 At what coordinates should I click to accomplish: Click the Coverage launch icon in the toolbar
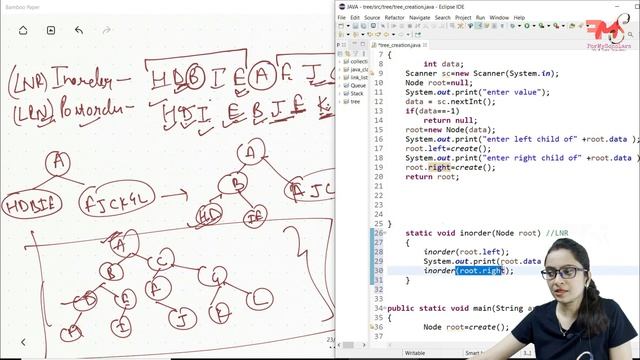pos(541,26)
